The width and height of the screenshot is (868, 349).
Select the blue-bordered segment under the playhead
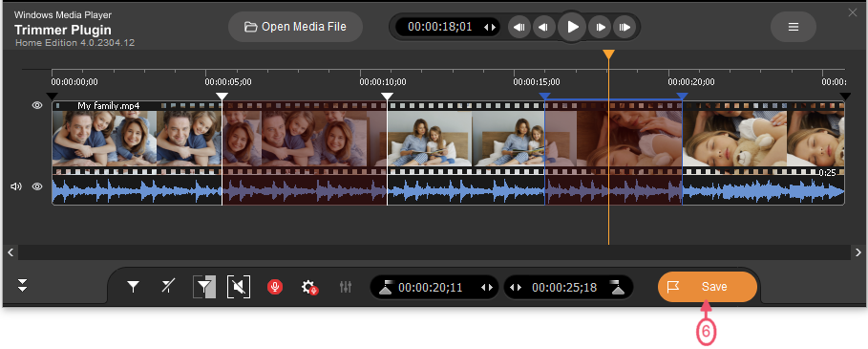pos(613,138)
